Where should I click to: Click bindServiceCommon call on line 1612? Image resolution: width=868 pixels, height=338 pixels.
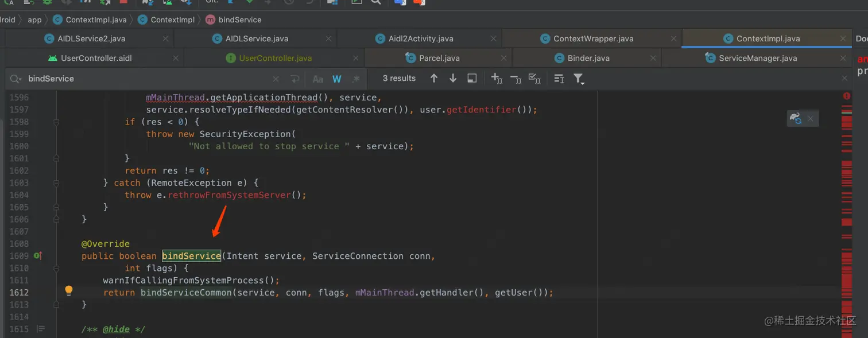(186, 293)
